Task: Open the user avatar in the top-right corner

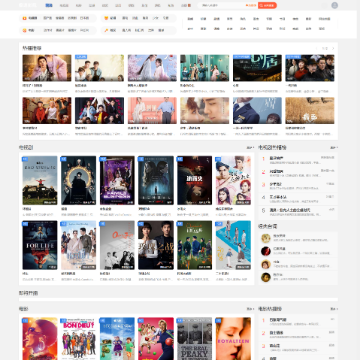Action: pyautogui.click(x=334, y=5)
